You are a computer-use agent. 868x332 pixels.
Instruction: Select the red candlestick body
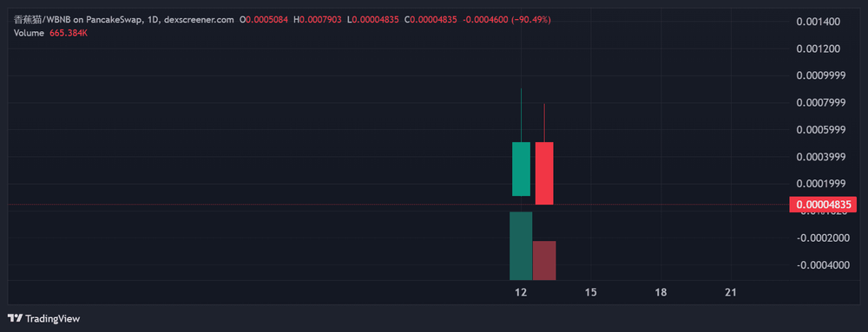click(x=544, y=173)
